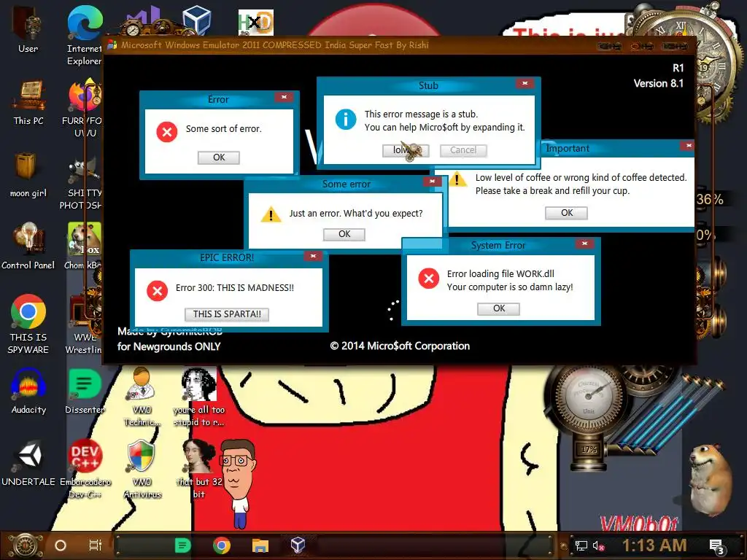Open the VirtualBox cube desktop icon
747x560 pixels.
[x=197, y=20]
